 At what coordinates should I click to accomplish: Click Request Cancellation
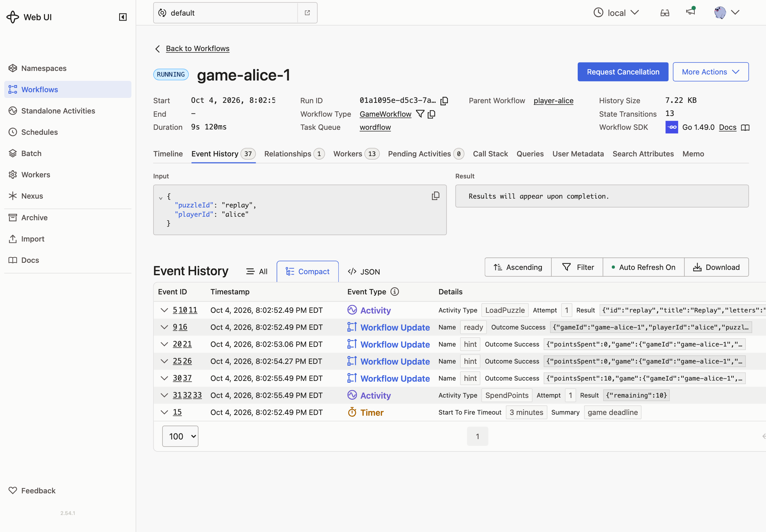[x=623, y=72]
